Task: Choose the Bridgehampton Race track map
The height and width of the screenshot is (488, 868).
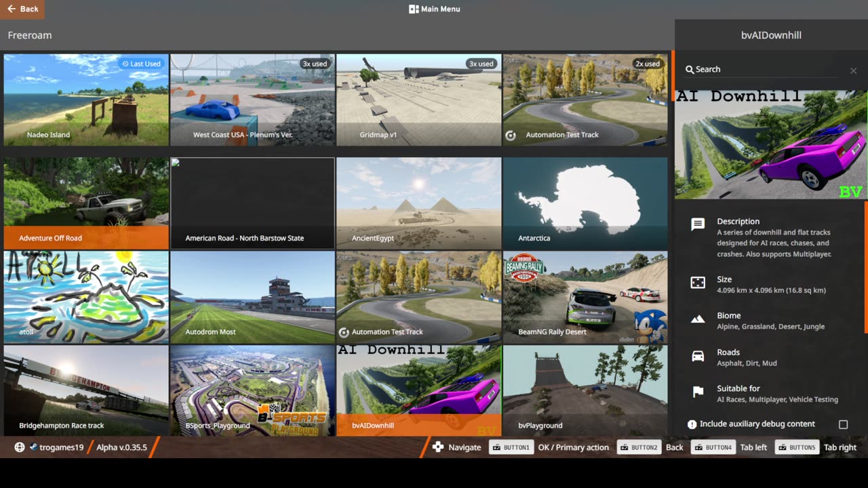Action: (x=86, y=390)
